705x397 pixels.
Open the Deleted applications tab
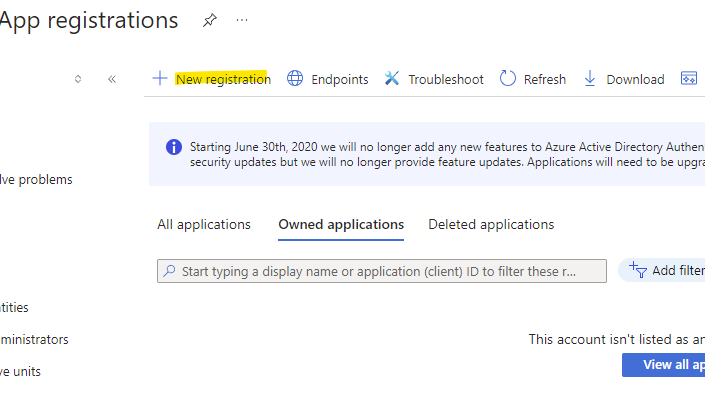pyautogui.click(x=491, y=224)
